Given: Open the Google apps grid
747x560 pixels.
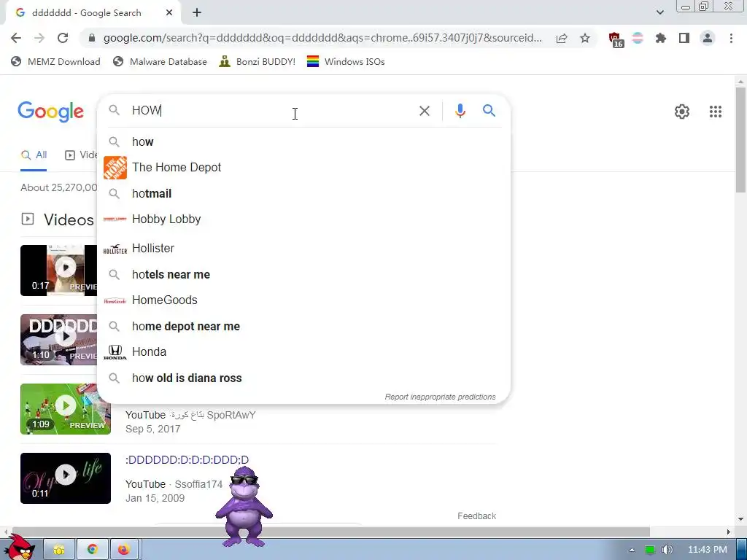Looking at the screenshot, I should coord(715,112).
